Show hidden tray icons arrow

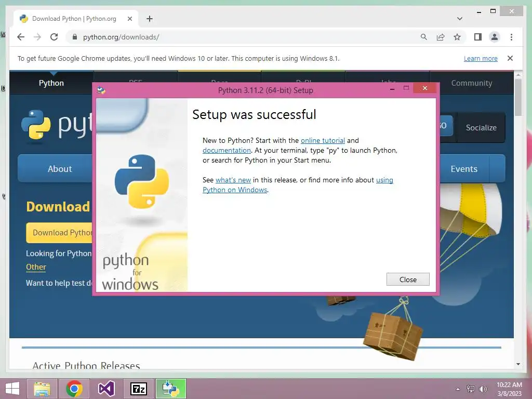(x=458, y=389)
